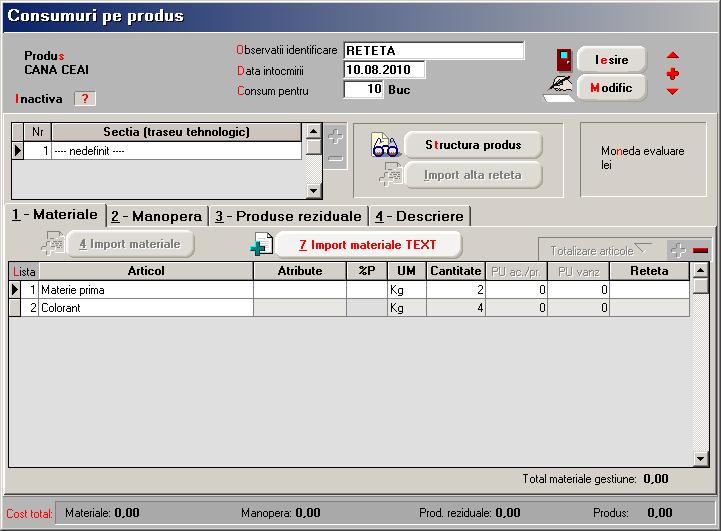Screen dimensions: 721x531
Task: Click materials grid scrollbar up arrow
Action: coord(701,270)
